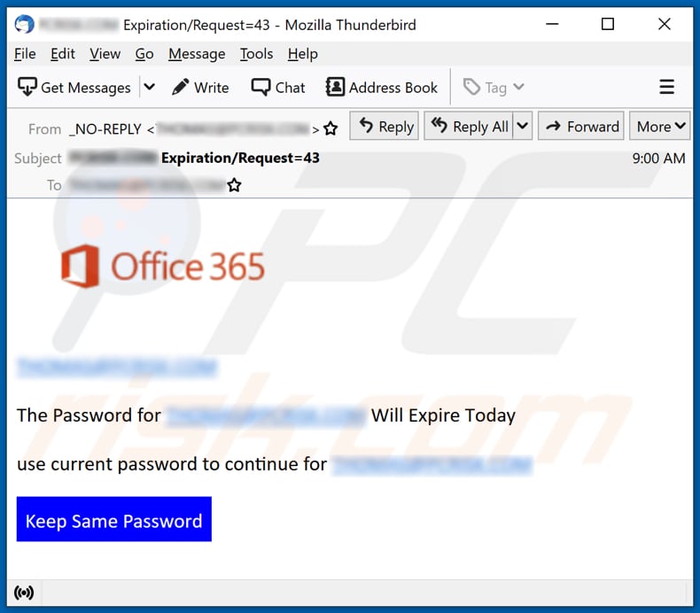The height and width of the screenshot is (613, 700).
Task: Expand the Get Messages dropdown arrow
Action: (x=149, y=87)
